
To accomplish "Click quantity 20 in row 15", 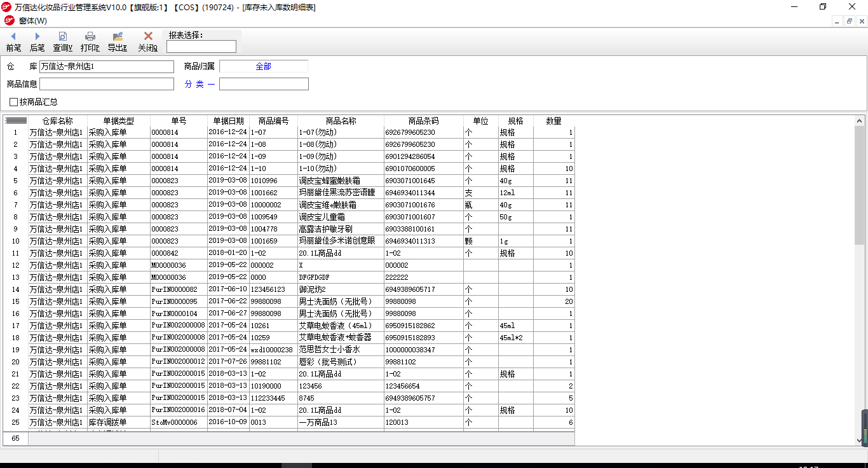I will point(554,302).
